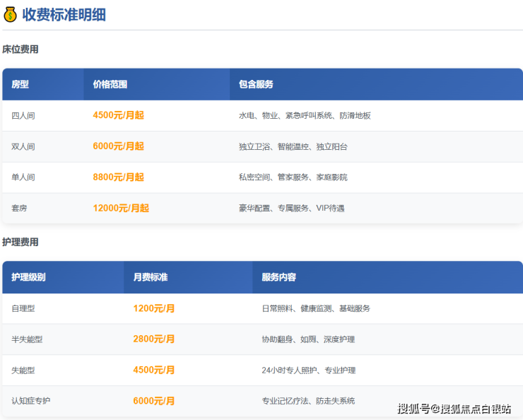Select the 四人间 room type row
Image resolution: width=523 pixels, height=420 pixels.
(23, 115)
